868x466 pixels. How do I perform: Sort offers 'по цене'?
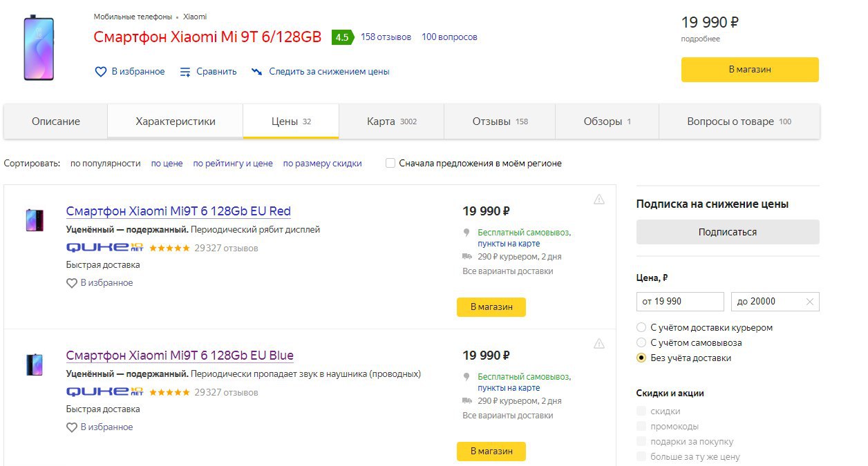(167, 164)
